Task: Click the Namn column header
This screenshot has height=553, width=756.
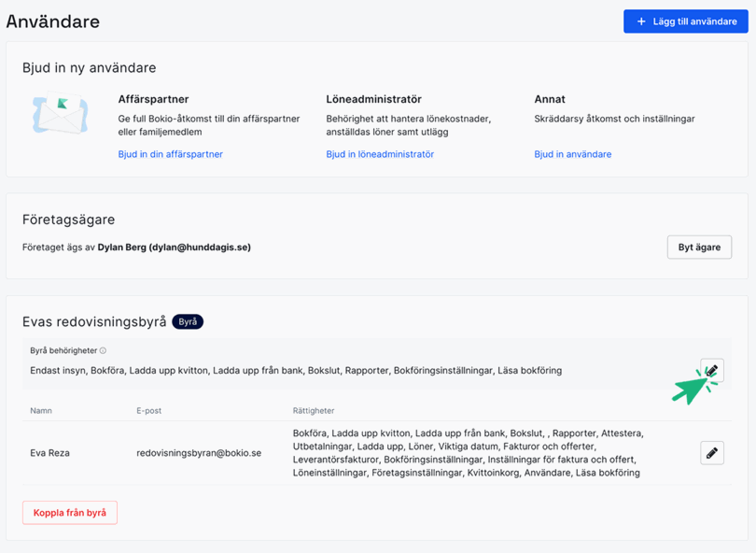Action: [x=41, y=410]
